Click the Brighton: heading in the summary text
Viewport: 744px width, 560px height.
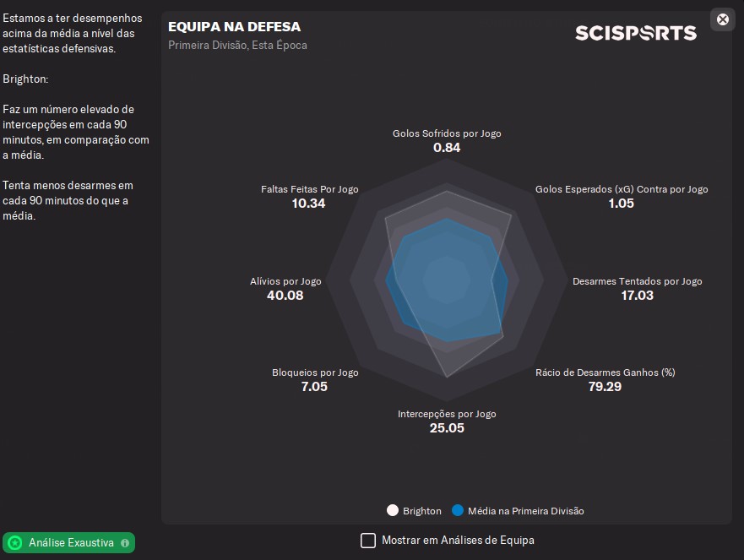[x=25, y=77]
